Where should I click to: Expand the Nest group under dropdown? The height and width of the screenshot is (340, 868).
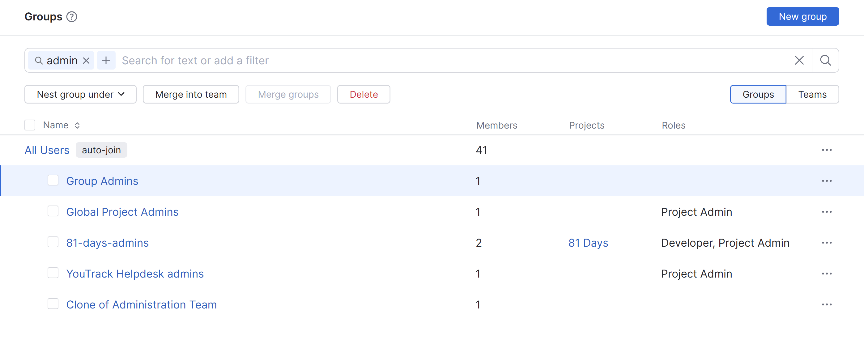point(80,94)
